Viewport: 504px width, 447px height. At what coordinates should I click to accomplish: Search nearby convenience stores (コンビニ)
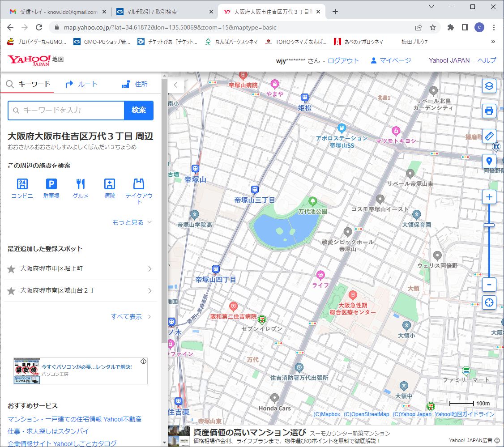(22, 188)
